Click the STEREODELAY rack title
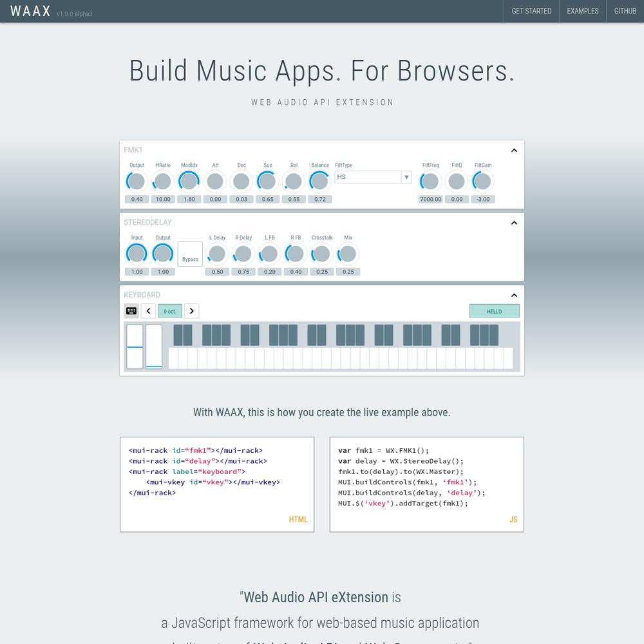Image resolution: width=644 pixels, height=644 pixels. point(148,222)
